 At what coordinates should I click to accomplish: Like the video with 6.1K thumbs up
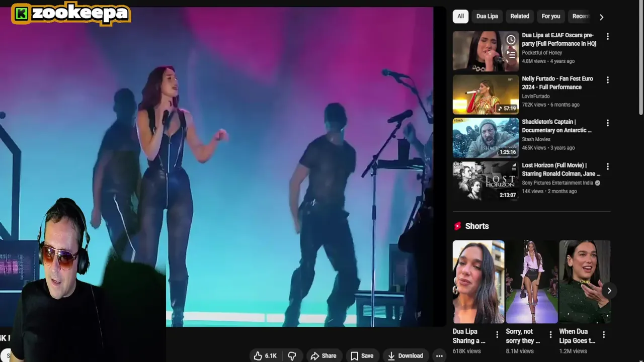tap(265, 355)
